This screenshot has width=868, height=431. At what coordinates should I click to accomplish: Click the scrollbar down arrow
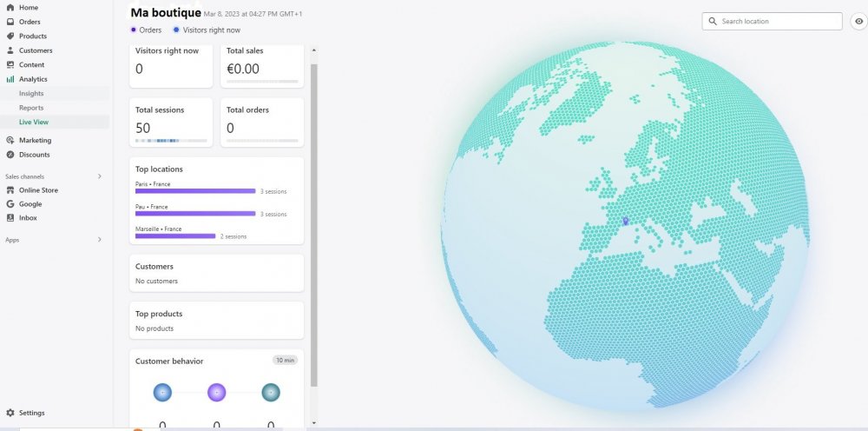314,423
